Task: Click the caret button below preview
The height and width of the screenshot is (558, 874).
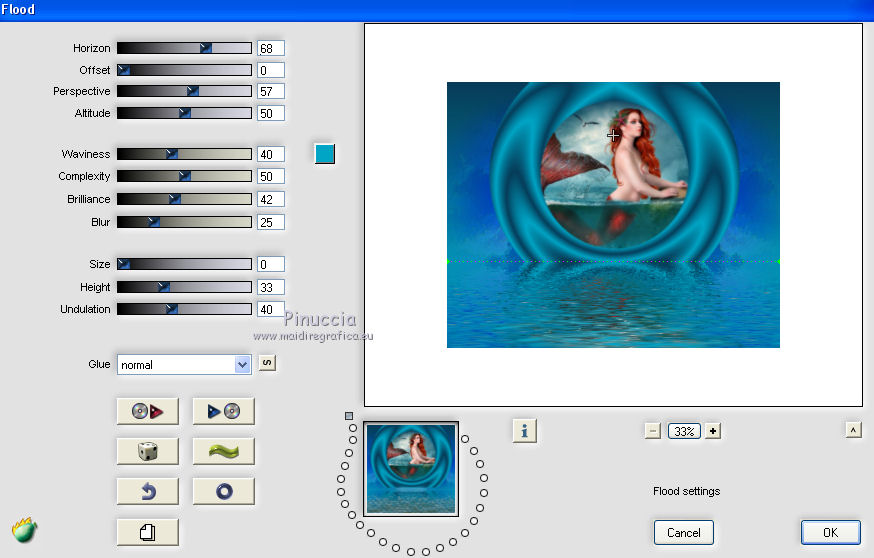Action: point(853,430)
